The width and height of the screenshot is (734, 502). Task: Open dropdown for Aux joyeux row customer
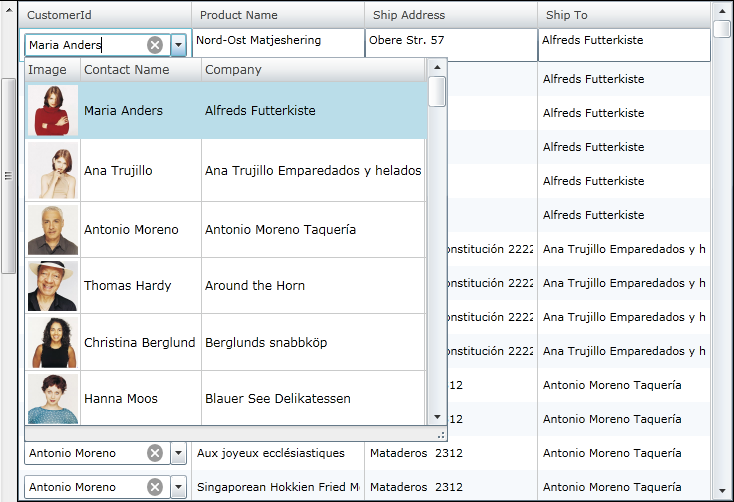click(178, 454)
